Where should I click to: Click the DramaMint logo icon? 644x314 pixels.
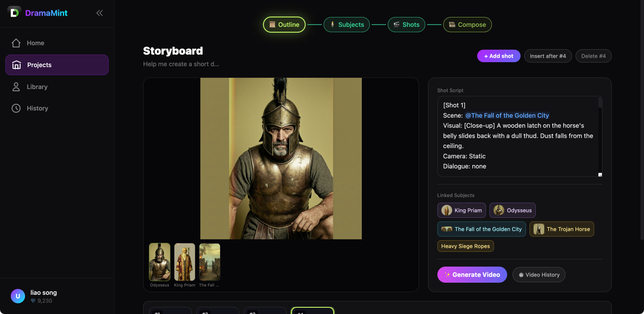pyautogui.click(x=14, y=13)
